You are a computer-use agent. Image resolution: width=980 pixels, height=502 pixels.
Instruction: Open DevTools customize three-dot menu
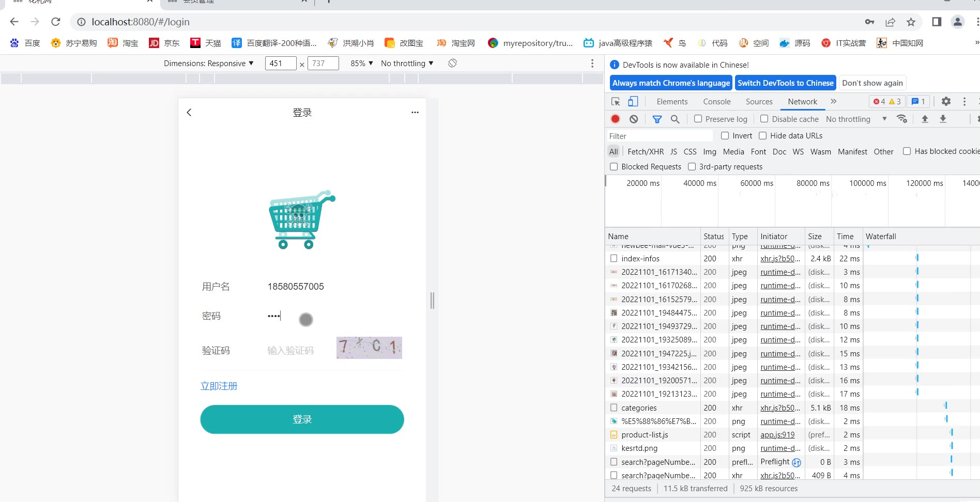964,101
